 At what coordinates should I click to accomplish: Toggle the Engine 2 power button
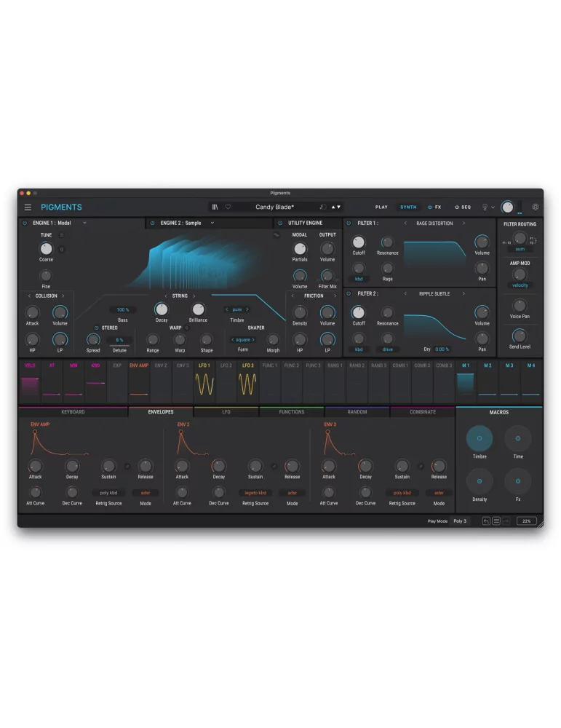tap(152, 223)
